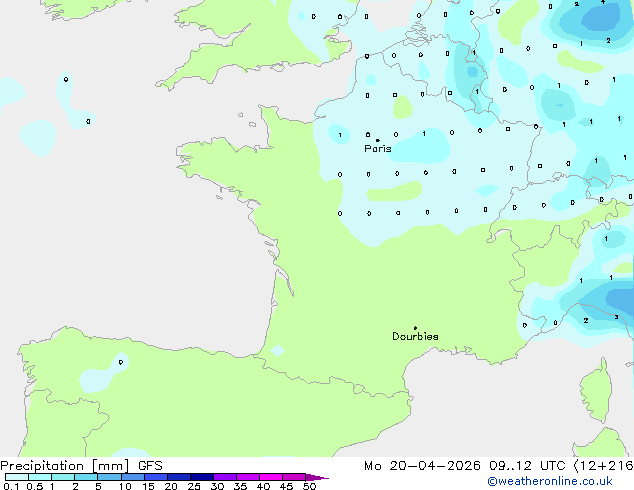Click the legend value '20'

pos(171,486)
